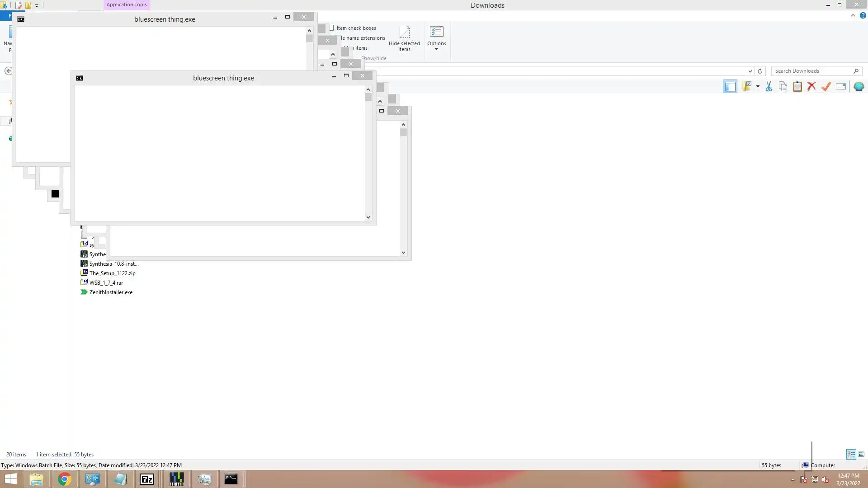Toggle the navigation pane layout icon
868x488 pixels.
tap(730, 86)
